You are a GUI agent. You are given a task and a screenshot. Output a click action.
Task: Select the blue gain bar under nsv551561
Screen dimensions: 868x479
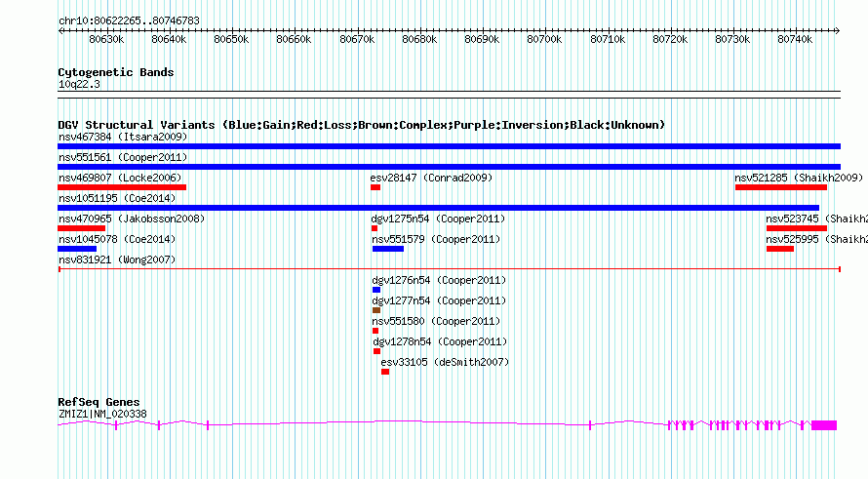click(449, 167)
